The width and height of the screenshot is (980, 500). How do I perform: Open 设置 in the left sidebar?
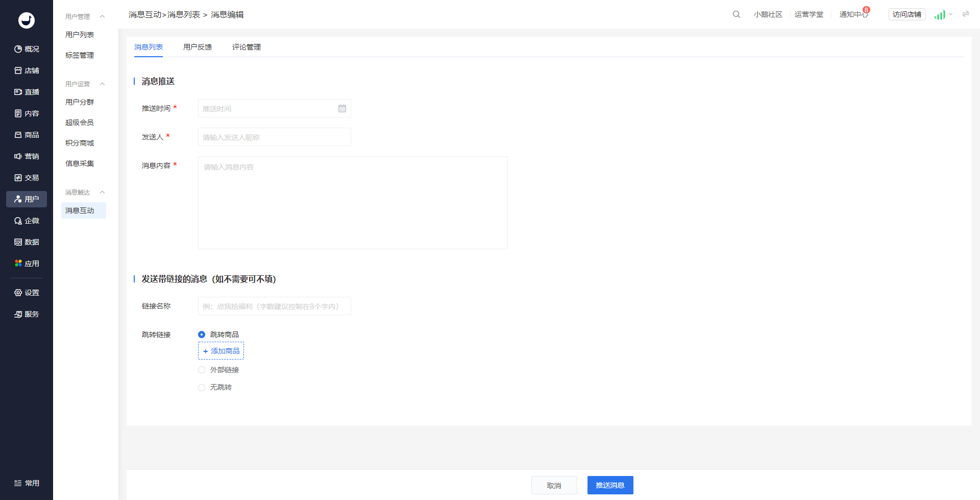[x=27, y=293]
